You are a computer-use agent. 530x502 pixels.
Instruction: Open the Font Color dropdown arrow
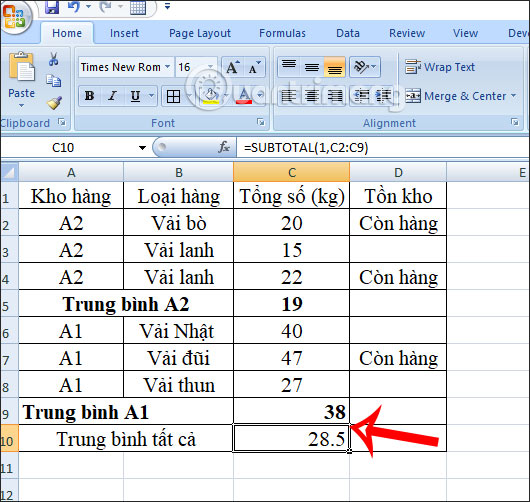[260, 96]
